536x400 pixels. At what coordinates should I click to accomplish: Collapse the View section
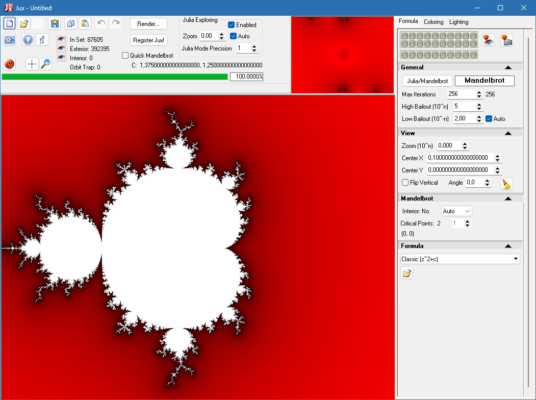click(508, 133)
